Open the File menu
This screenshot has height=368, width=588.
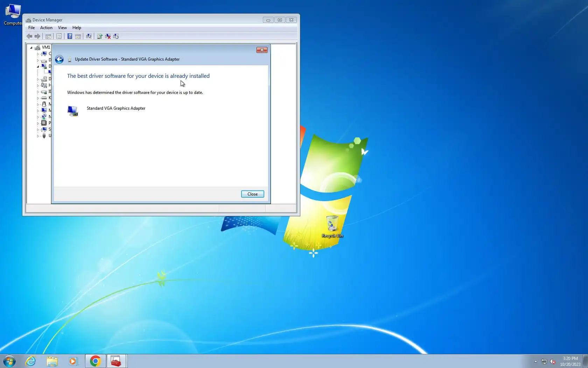[31, 28]
